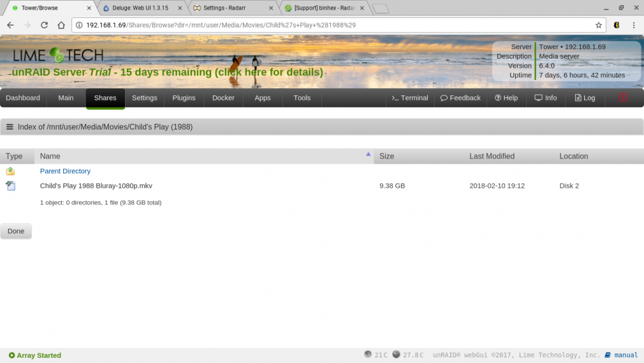Open the Tools menu
The image size is (644, 363).
pos(302,98)
